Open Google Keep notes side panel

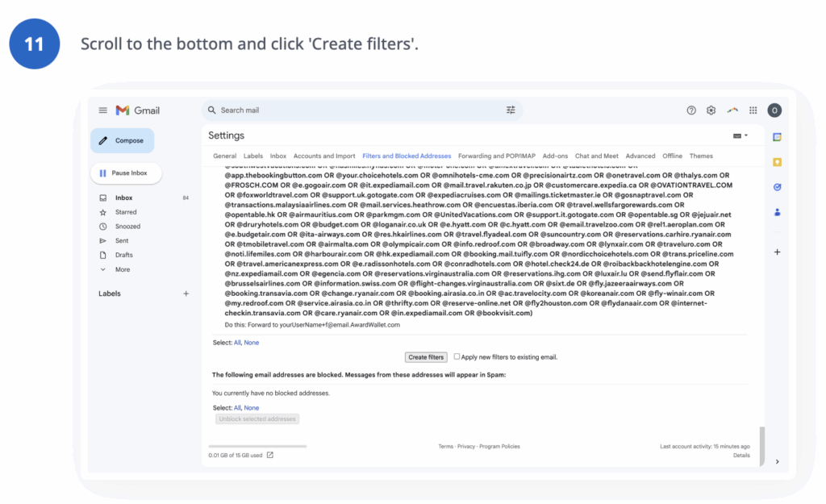[776, 160]
